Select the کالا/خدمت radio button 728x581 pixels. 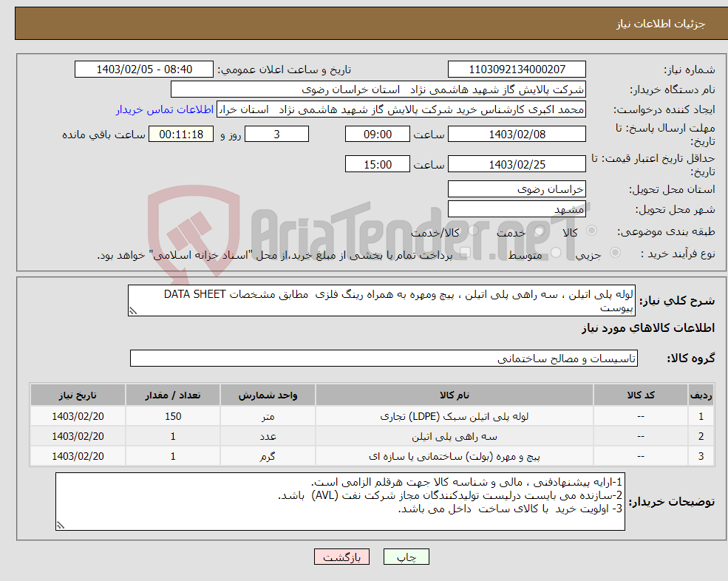pyautogui.click(x=473, y=231)
